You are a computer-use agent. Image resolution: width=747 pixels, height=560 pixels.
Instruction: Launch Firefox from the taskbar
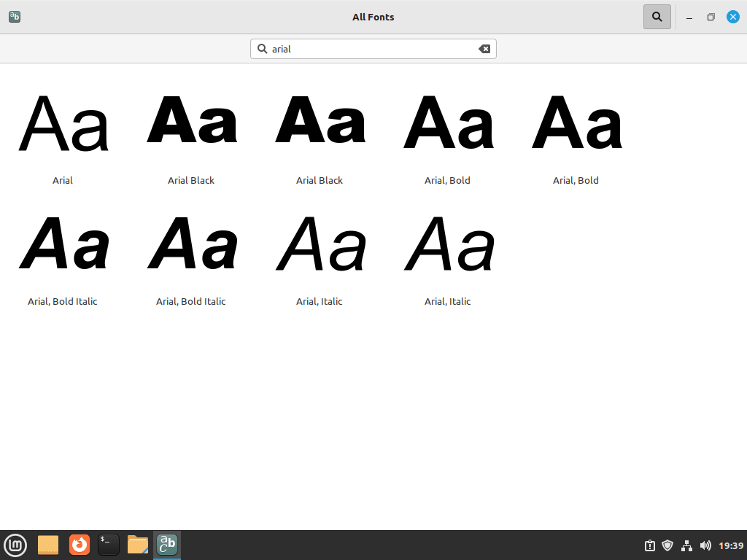click(79, 544)
